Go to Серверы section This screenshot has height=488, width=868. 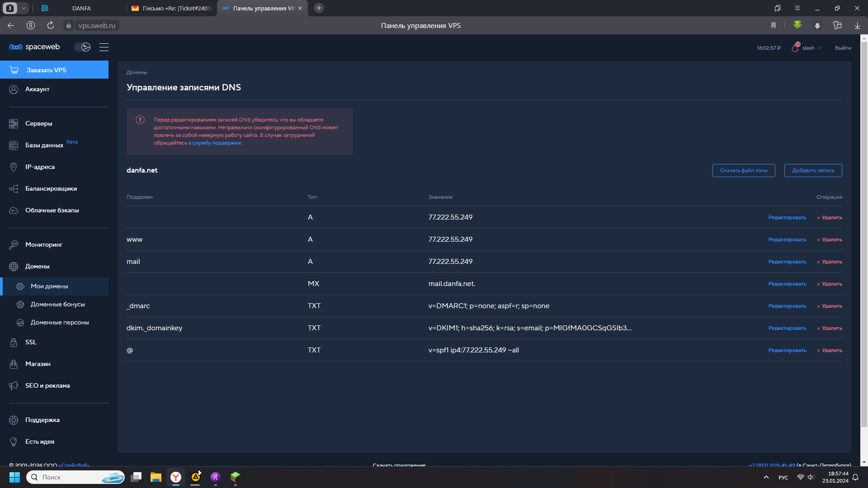[x=38, y=124]
